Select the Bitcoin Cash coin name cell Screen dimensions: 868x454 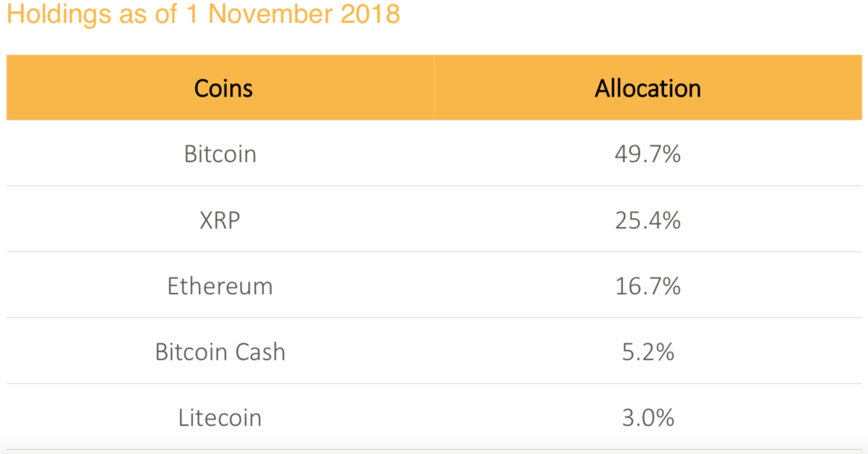click(220, 351)
